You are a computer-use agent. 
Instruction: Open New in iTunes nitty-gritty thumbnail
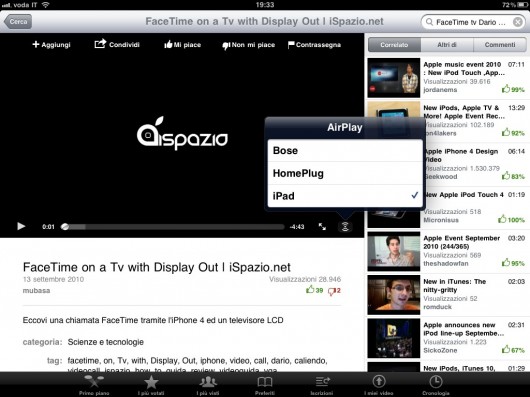pyautogui.click(x=394, y=295)
